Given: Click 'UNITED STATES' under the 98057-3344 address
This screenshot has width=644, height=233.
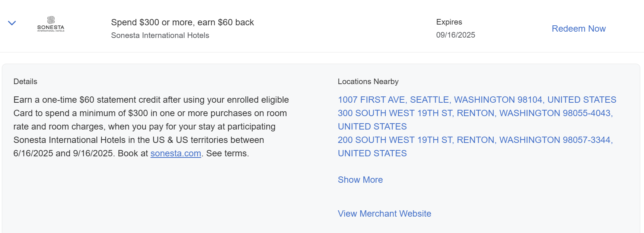Looking at the screenshot, I should 372,153.
